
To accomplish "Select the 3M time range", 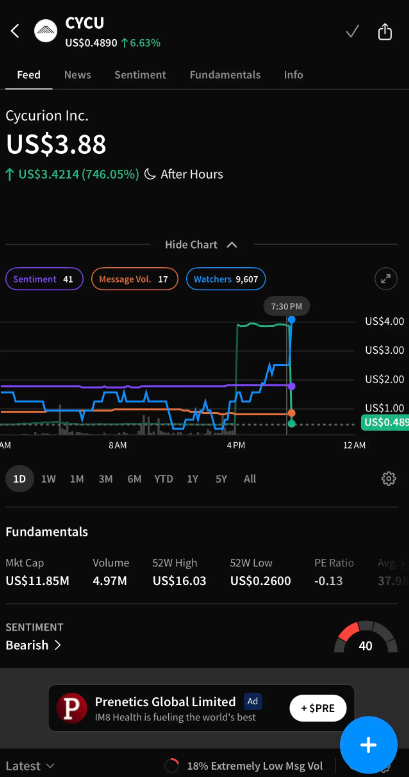I will click(106, 479).
